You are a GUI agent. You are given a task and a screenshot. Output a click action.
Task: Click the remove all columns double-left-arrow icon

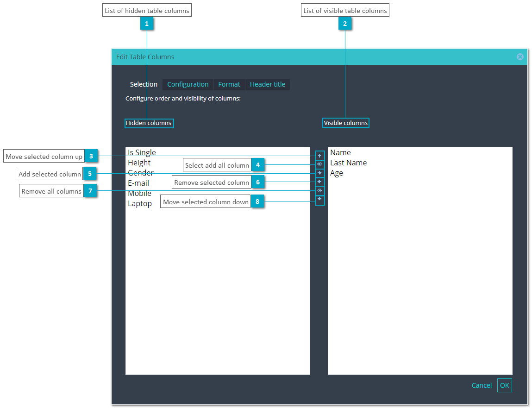[319, 190]
